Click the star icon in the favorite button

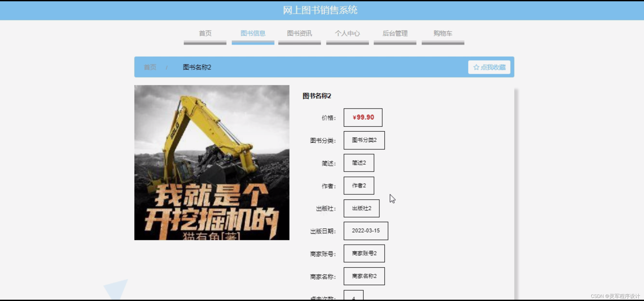coord(476,67)
